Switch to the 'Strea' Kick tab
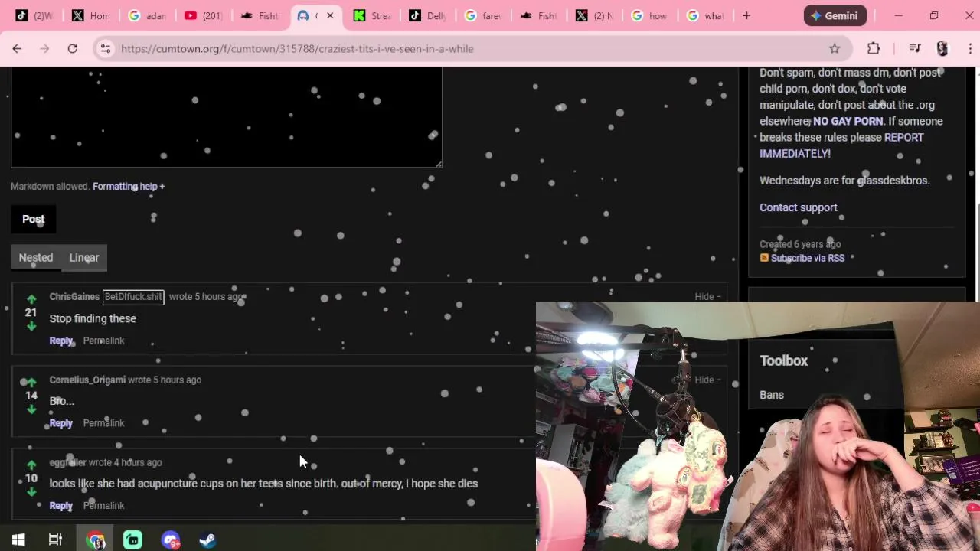 coord(372,15)
